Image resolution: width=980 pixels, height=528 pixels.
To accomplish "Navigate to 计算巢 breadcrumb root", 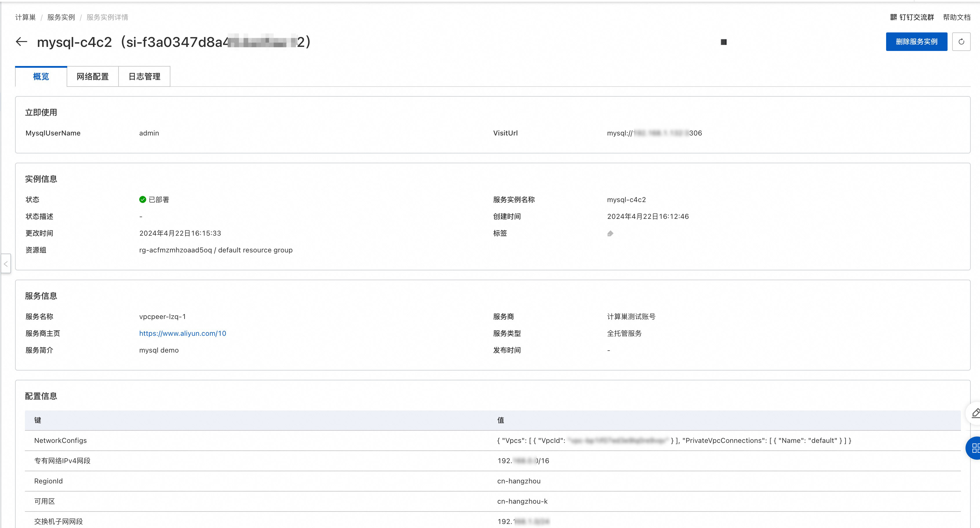I will click(25, 17).
